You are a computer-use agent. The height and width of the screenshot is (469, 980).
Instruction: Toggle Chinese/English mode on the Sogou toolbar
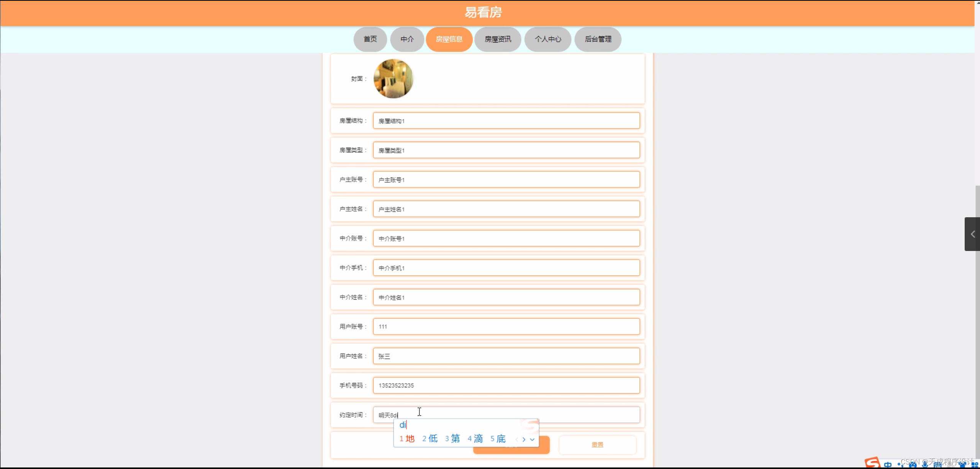888,464
